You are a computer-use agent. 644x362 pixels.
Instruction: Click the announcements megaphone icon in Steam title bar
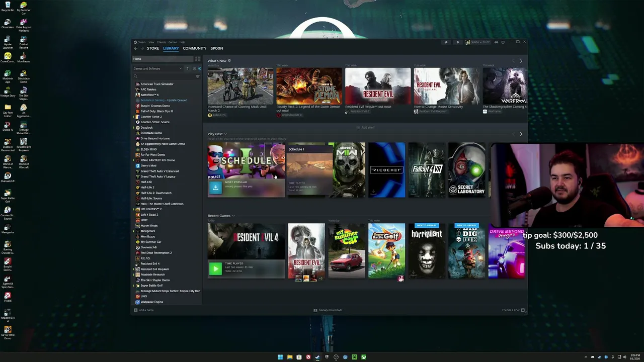[446, 42]
